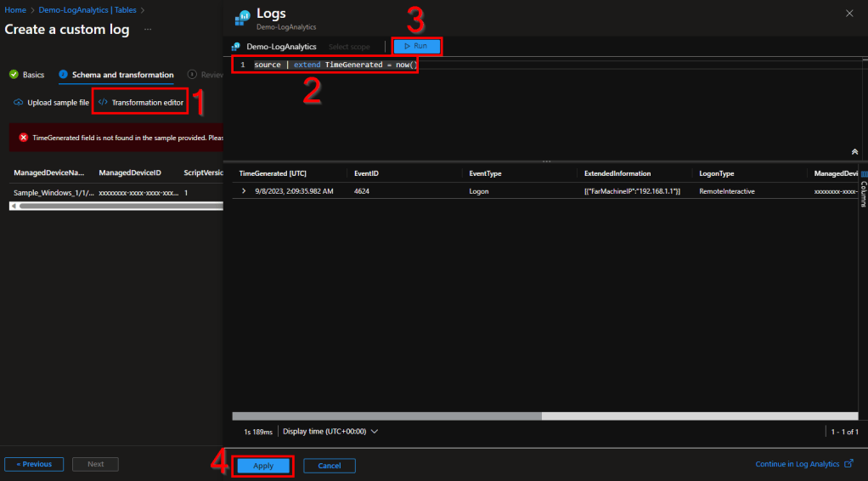This screenshot has width=868, height=481.
Task: Apply the transformation
Action: (x=263, y=466)
